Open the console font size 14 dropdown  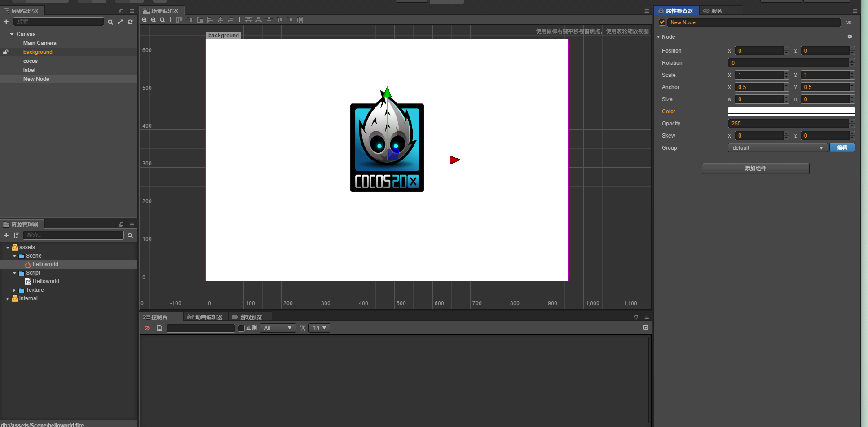click(319, 328)
